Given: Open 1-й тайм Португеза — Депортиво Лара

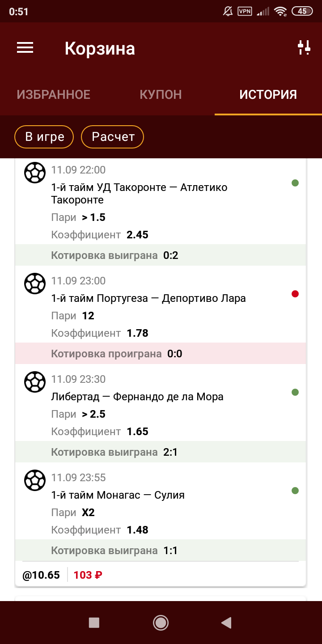Looking at the screenshot, I should coord(148,298).
